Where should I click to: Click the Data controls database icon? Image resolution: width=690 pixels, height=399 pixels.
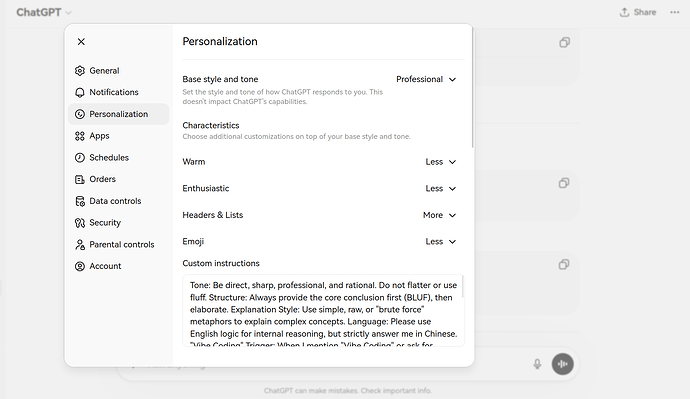point(80,201)
